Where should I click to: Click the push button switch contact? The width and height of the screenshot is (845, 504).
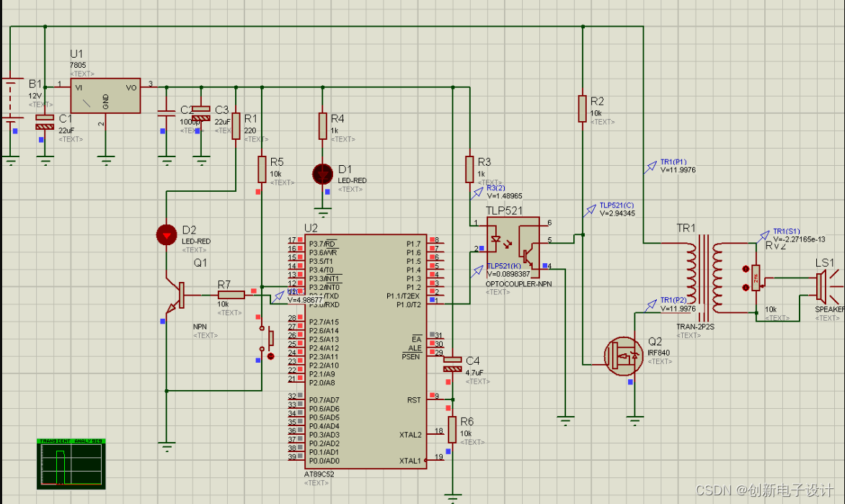tap(270, 338)
